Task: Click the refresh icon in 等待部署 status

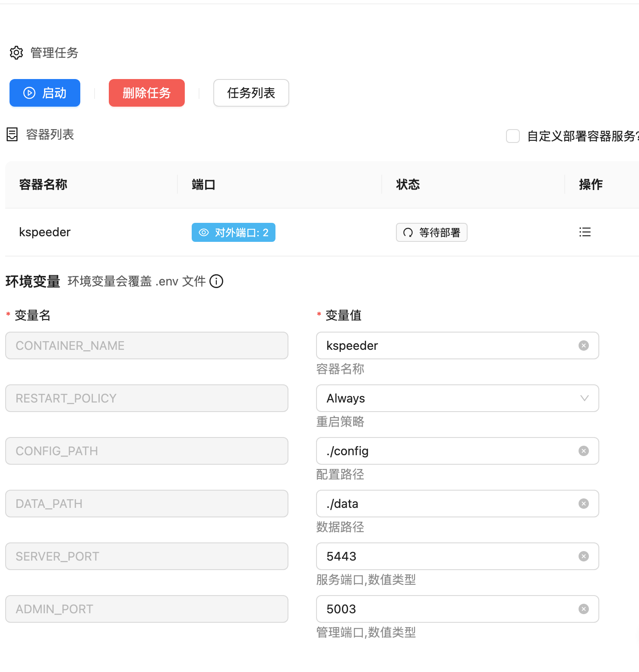Action: click(408, 232)
